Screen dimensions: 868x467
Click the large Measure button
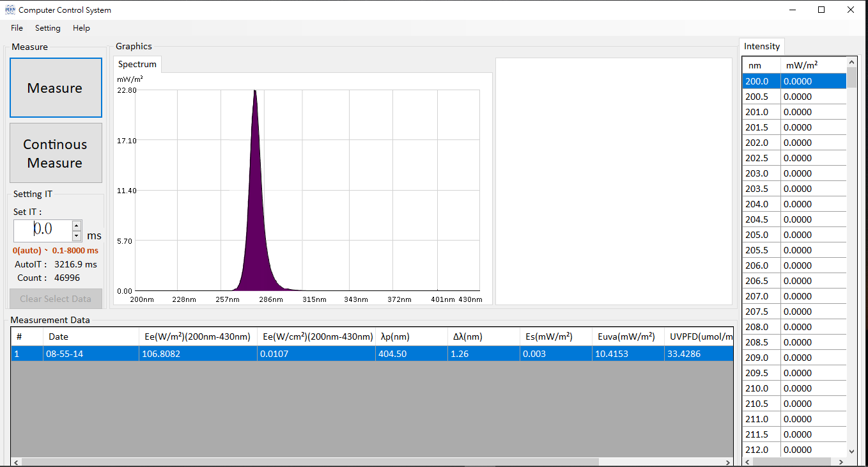[x=56, y=88]
